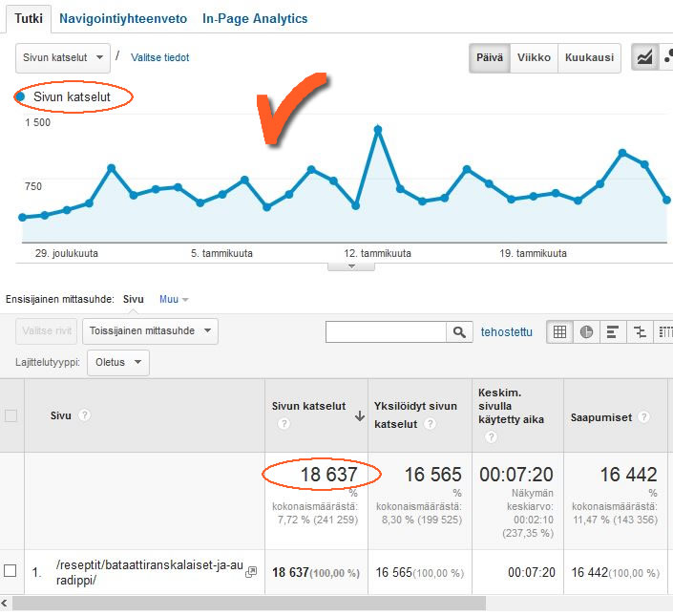The height and width of the screenshot is (616, 673).
Task: Click the descending sort arrow icon
Action: (x=360, y=415)
